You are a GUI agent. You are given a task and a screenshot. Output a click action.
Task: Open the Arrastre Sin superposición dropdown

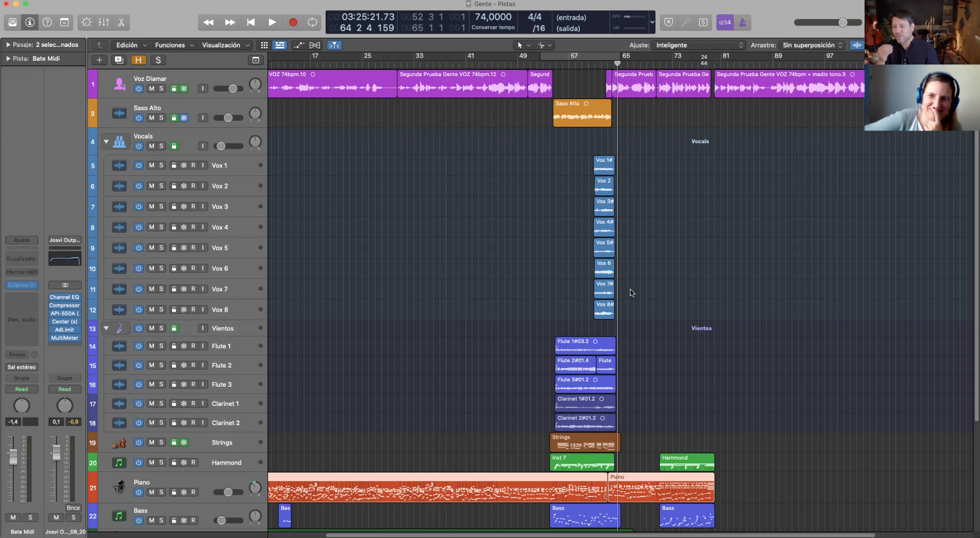pyautogui.click(x=812, y=45)
